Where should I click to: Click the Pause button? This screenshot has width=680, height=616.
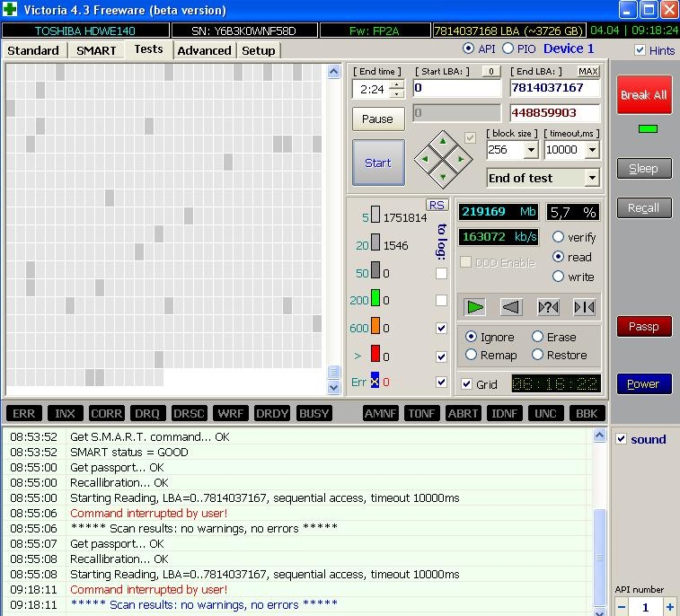pos(378,119)
